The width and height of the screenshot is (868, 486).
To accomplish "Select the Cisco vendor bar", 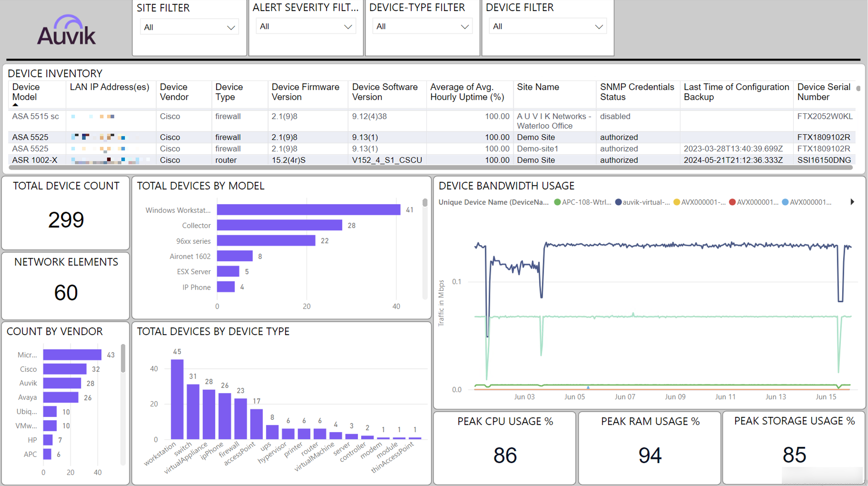I will tap(65, 369).
